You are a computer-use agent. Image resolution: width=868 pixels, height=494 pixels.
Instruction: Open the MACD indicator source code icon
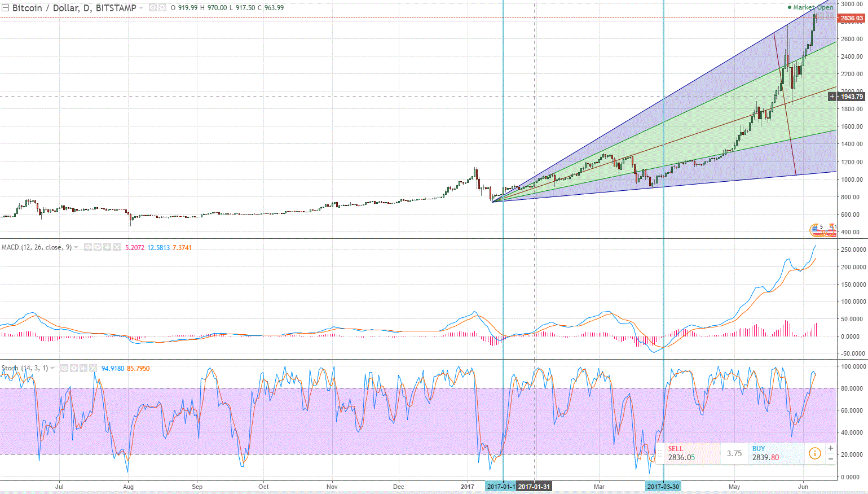tap(107, 247)
